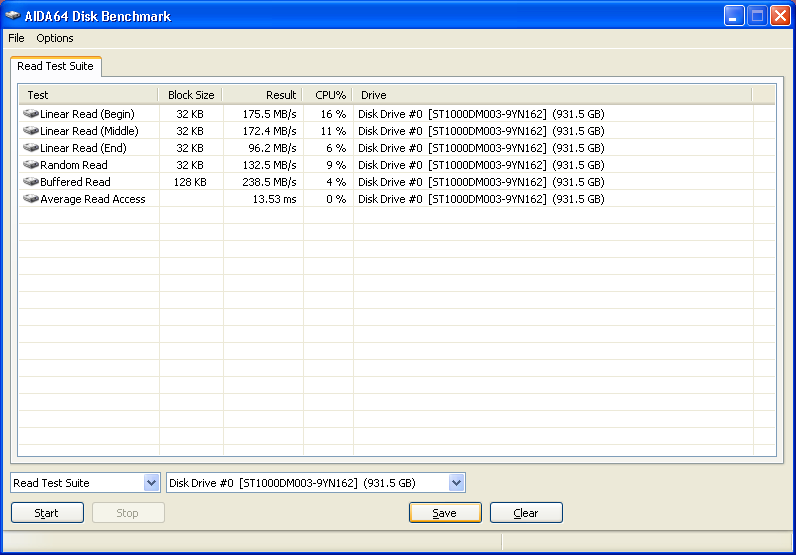Expand the Disk Drive #0 selection dropdown arrow

(456, 483)
